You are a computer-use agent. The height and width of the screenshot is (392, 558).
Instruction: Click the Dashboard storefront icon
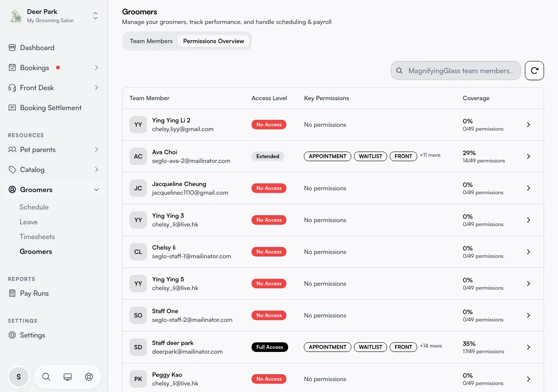tap(12, 47)
